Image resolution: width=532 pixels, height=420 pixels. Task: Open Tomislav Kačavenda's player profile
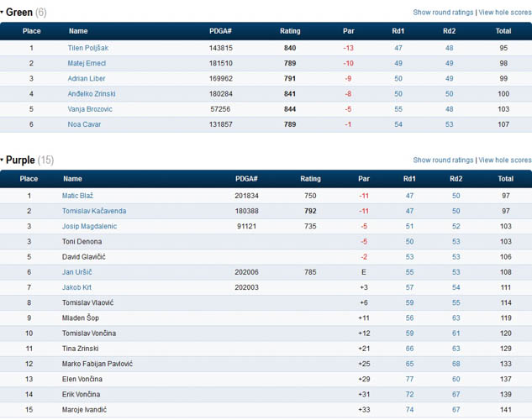pos(93,211)
